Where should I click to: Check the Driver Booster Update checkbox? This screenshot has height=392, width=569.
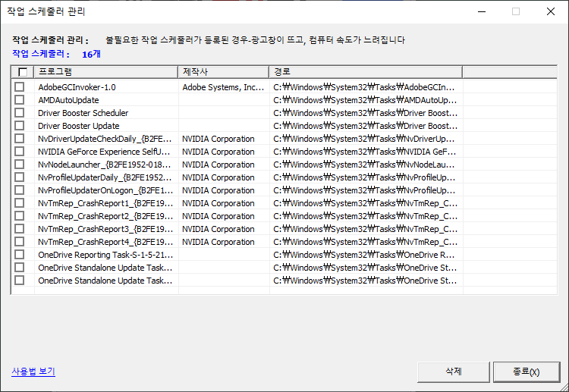pyautogui.click(x=20, y=125)
